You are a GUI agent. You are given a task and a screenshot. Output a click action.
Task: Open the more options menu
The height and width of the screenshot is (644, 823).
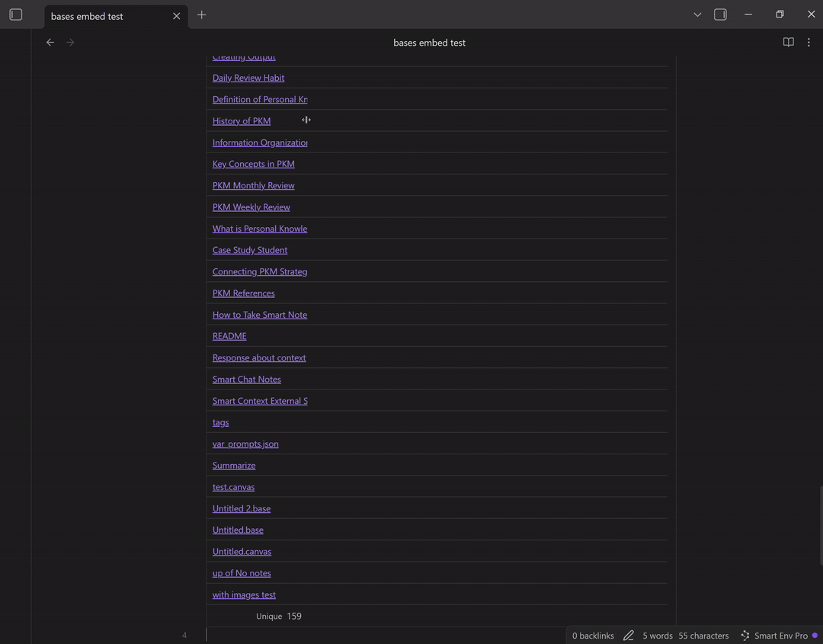point(809,43)
